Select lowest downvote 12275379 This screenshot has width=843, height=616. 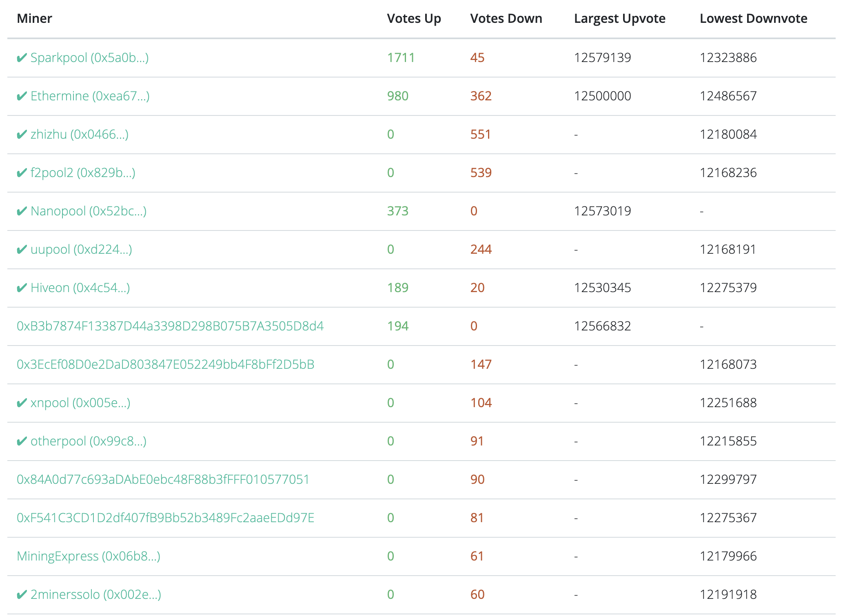[x=728, y=288]
